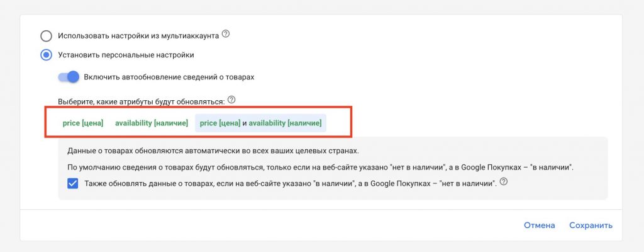Click the "Использовать настройки из мультиаккаунта" label text
This screenshot has width=644, height=252.
click(x=138, y=36)
